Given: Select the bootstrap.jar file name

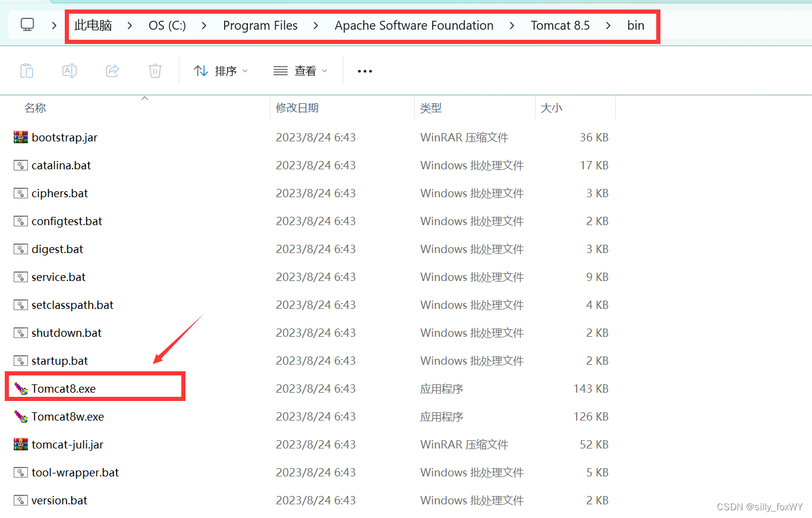Looking at the screenshot, I should pyautogui.click(x=65, y=137).
